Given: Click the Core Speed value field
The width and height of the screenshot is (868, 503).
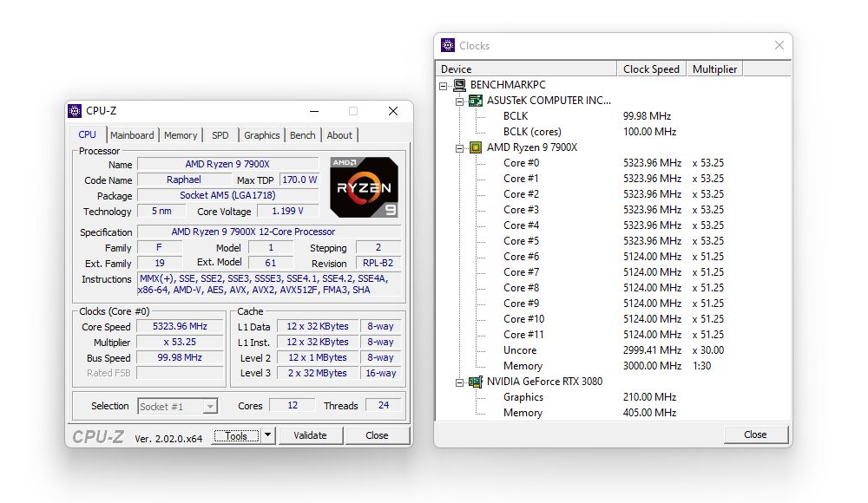Looking at the screenshot, I should 180,326.
